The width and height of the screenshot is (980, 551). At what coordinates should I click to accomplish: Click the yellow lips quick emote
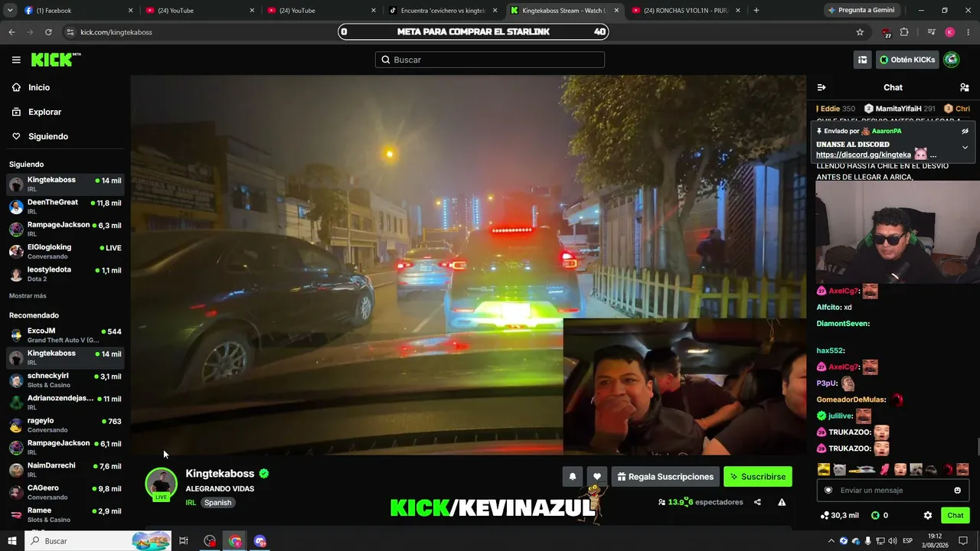pyautogui.click(x=824, y=469)
